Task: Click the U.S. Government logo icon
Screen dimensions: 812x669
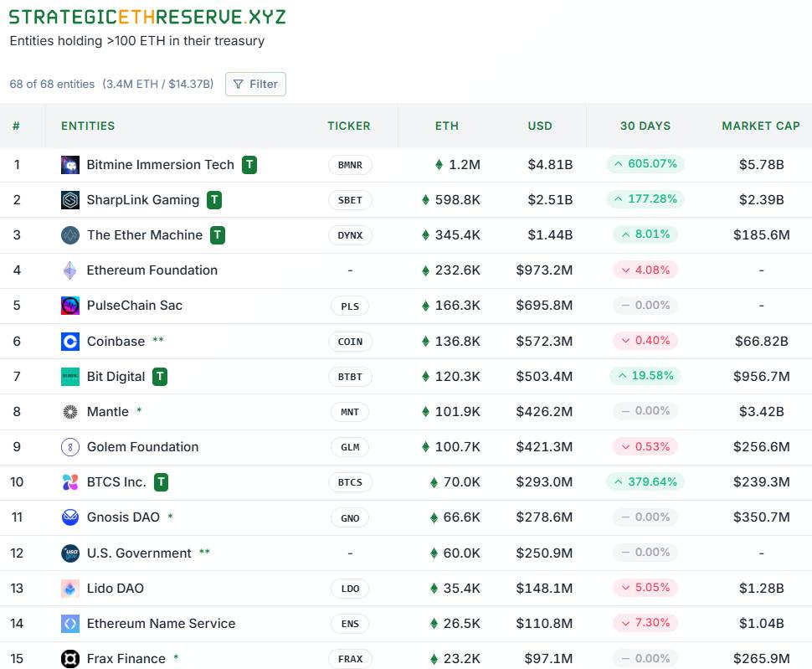Action: click(70, 553)
